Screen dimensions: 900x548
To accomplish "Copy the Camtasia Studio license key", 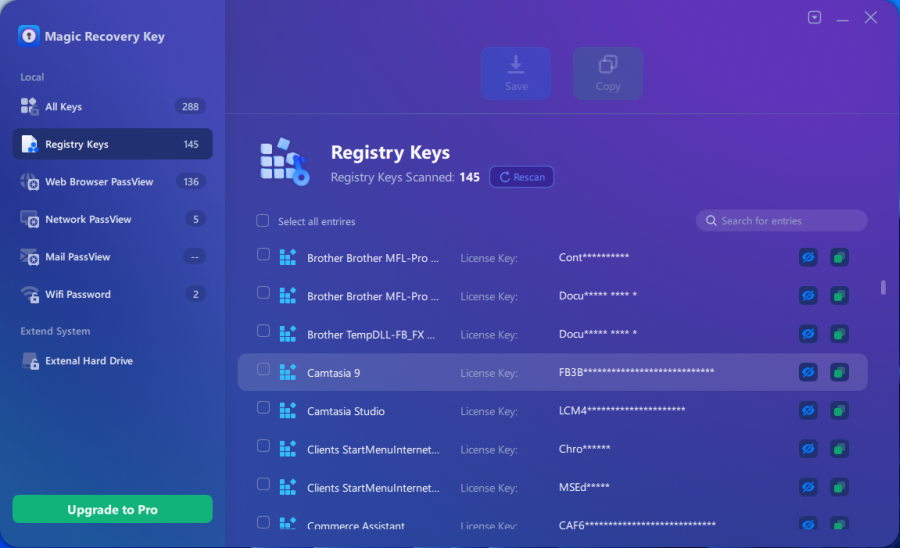I will (839, 410).
